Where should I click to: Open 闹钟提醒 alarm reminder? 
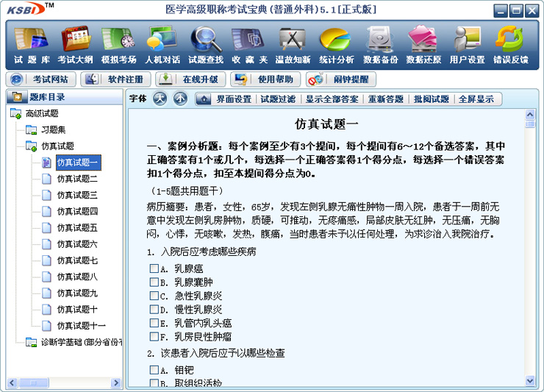point(341,79)
